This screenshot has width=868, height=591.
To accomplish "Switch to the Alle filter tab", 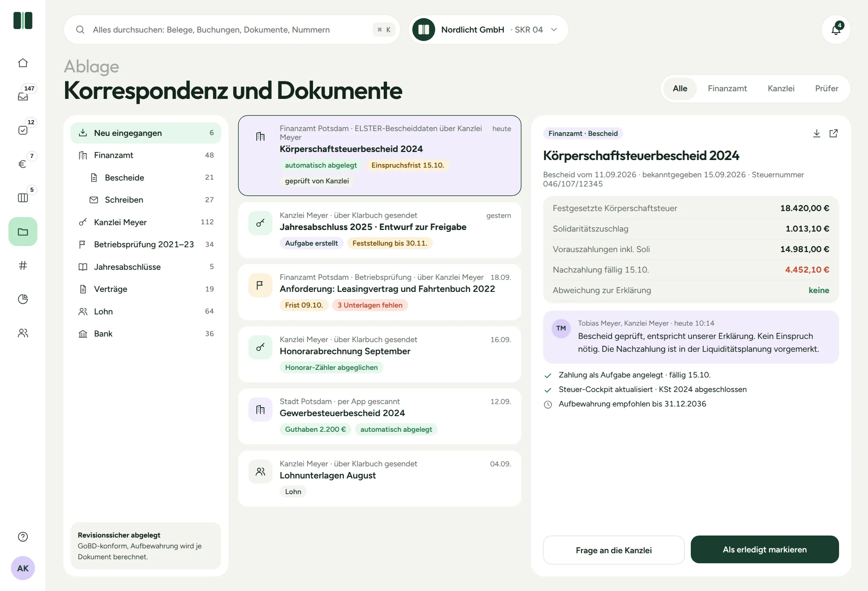I will pos(680,88).
